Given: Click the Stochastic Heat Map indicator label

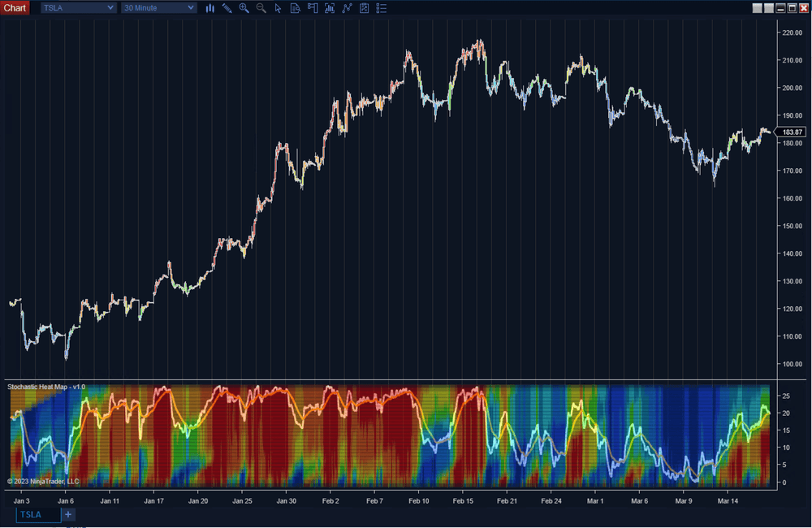Looking at the screenshot, I should click(46, 387).
